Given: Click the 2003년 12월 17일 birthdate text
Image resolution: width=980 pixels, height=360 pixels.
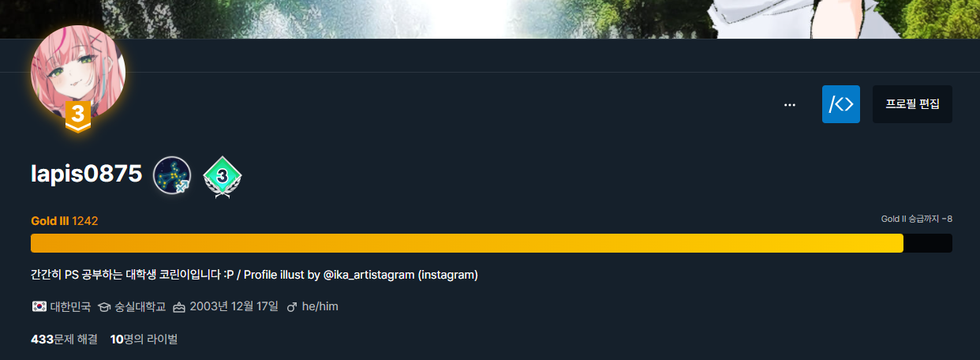Looking at the screenshot, I should (234, 306).
